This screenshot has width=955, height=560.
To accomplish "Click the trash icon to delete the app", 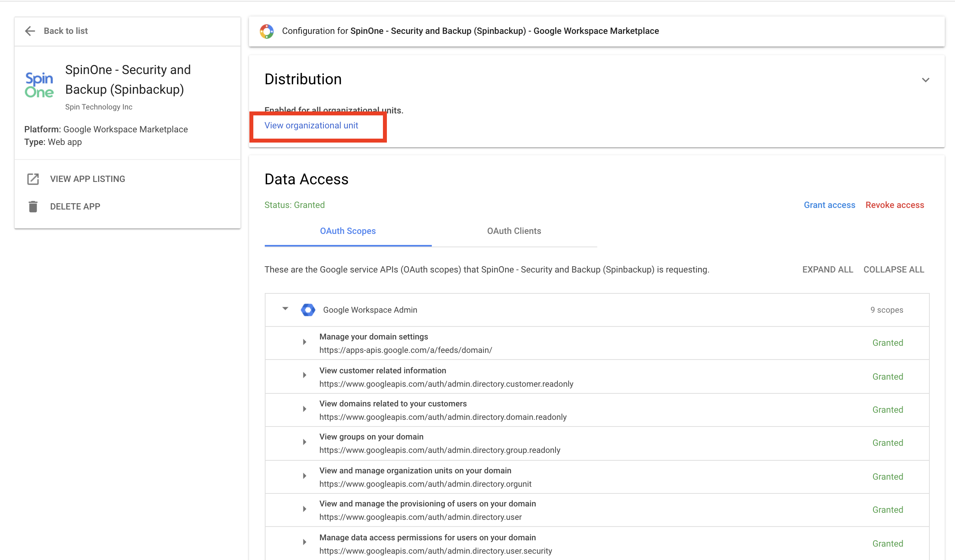I will coord(33,206).
